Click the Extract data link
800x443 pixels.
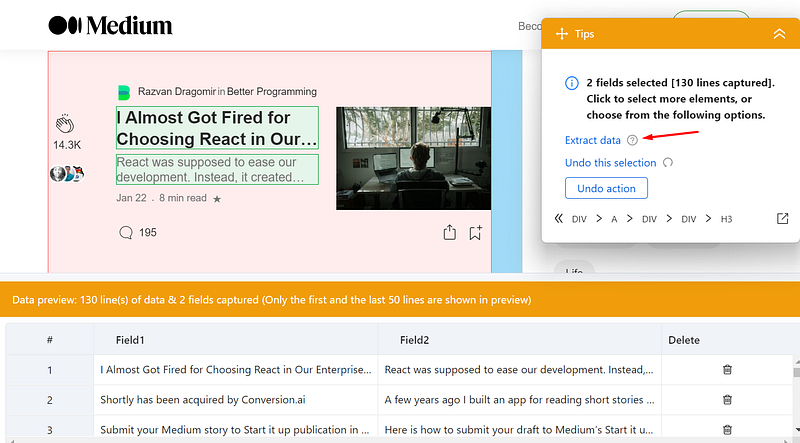click(x=592, y=140)
